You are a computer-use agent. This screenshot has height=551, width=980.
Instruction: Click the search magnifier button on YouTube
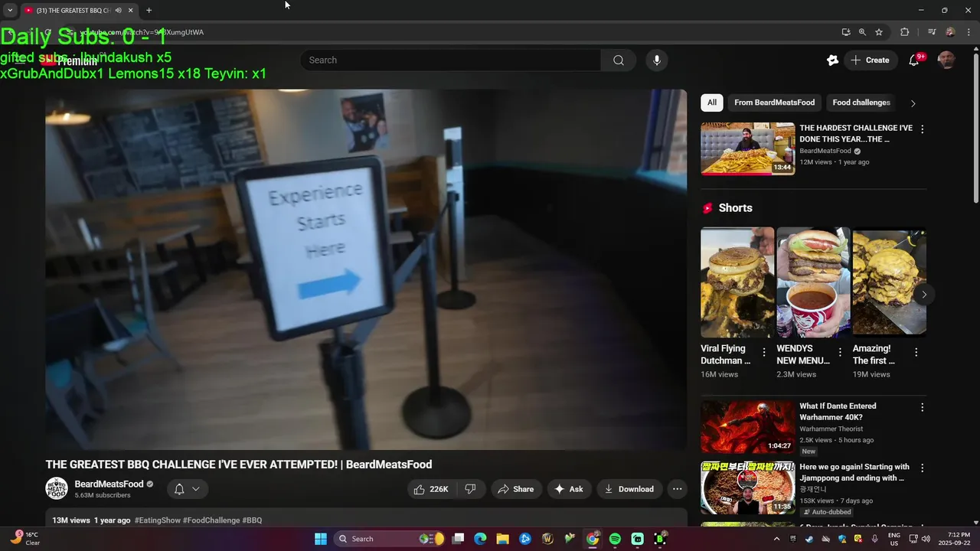click(x=619, y=60)
